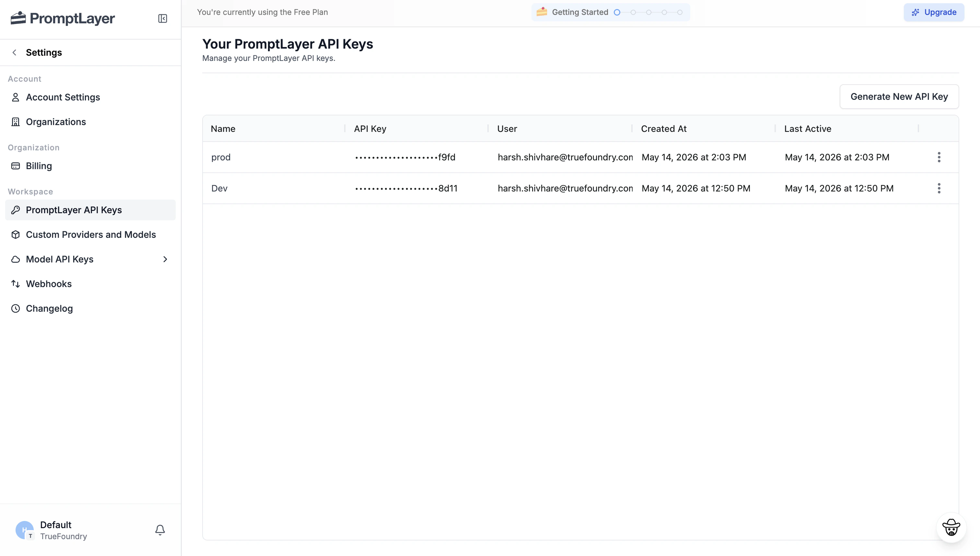Image resolution: width=980 pixels, height=556 pixels.
Task: Open the cowboy chat assistant icon
Action: click(x=951, y=527)
